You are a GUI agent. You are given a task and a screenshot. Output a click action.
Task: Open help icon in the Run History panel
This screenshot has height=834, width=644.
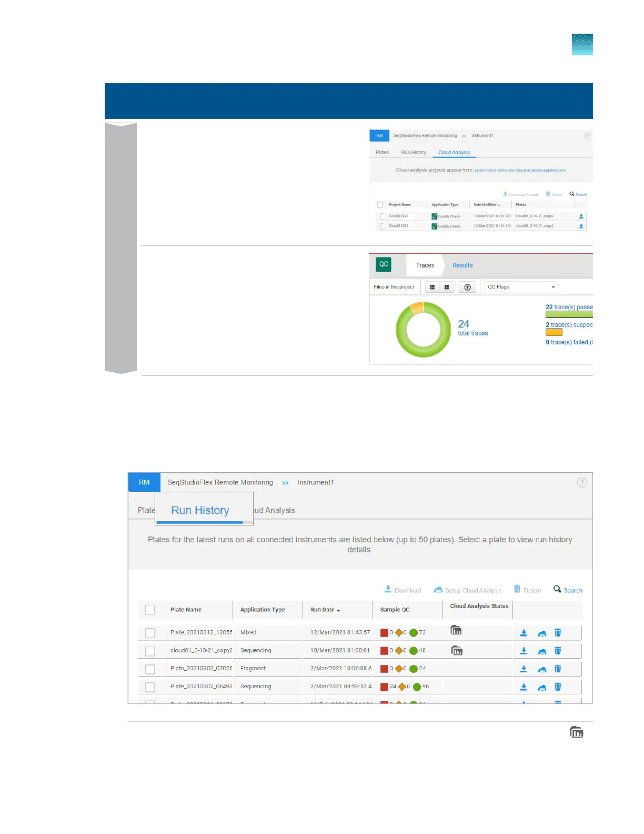[x=582, y=482]
